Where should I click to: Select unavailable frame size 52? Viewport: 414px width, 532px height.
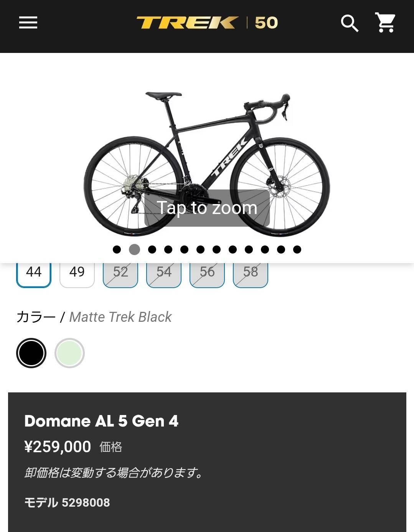coord(120,272)
